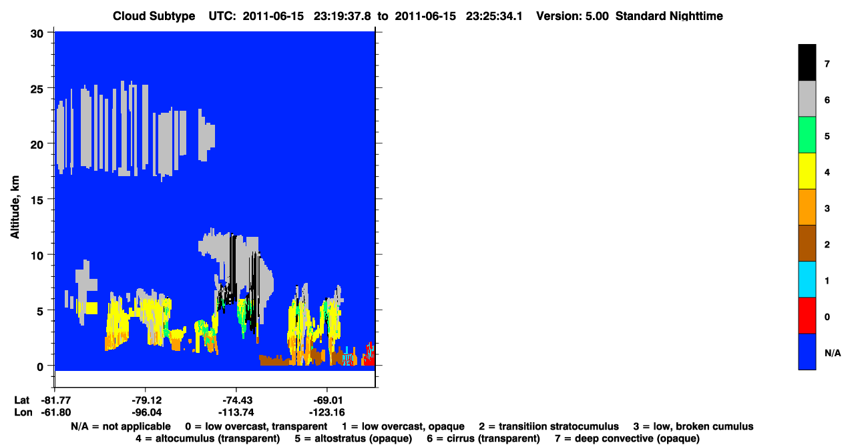Image resolution: width=868 pixels, height=445 pixels.
Task: Click the 0 km altitude tick label
Action: tap(41, 366)
